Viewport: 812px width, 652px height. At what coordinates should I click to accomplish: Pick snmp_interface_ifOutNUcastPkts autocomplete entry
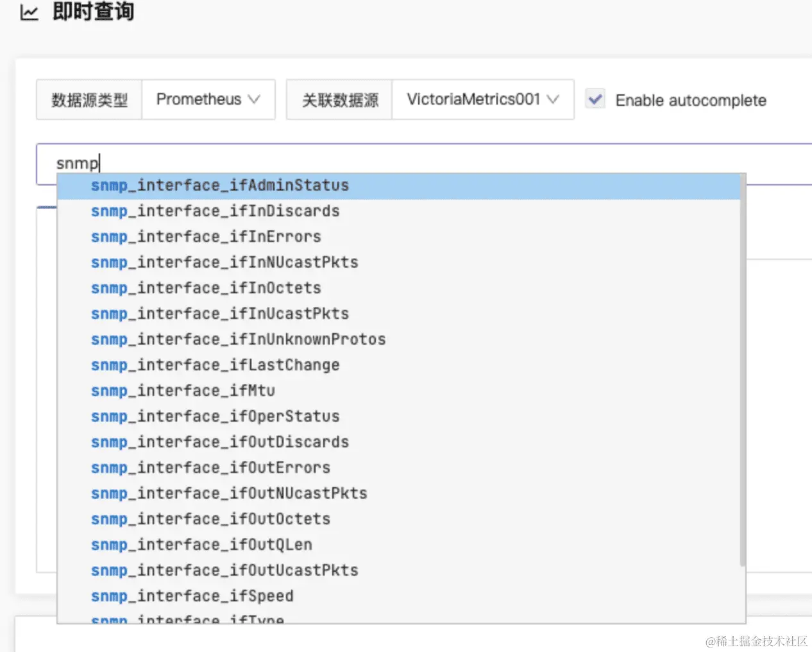tap(398, 493)
